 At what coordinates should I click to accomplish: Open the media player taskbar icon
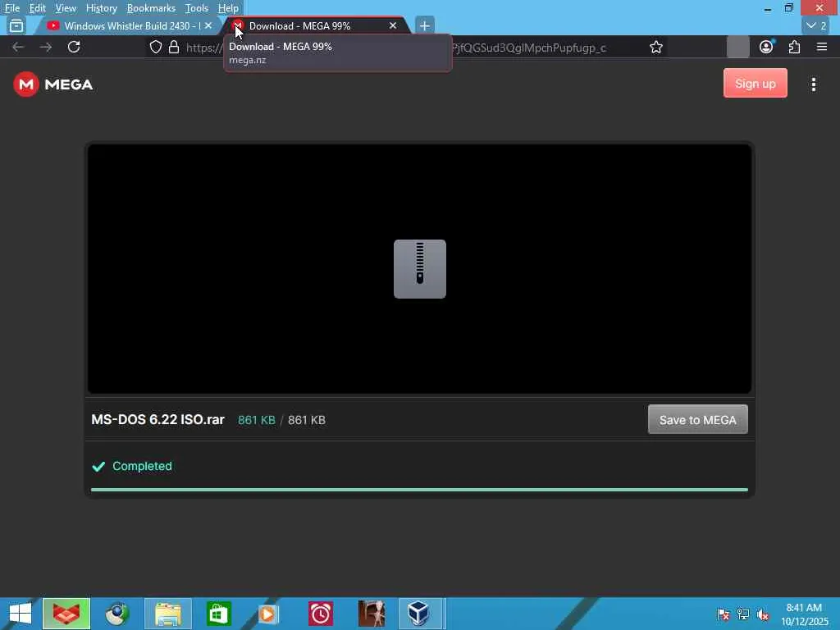(x=268, y=614)
